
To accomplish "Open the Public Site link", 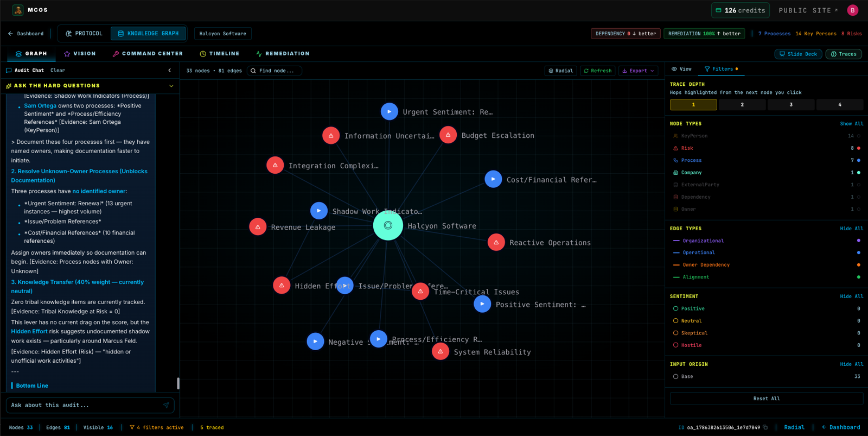I will [x=808, y=10].
